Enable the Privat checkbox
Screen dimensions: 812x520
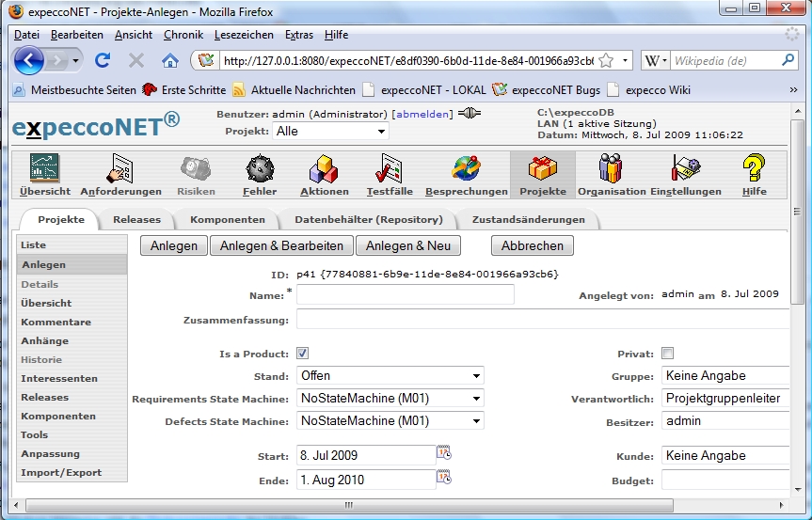point(668,354)
